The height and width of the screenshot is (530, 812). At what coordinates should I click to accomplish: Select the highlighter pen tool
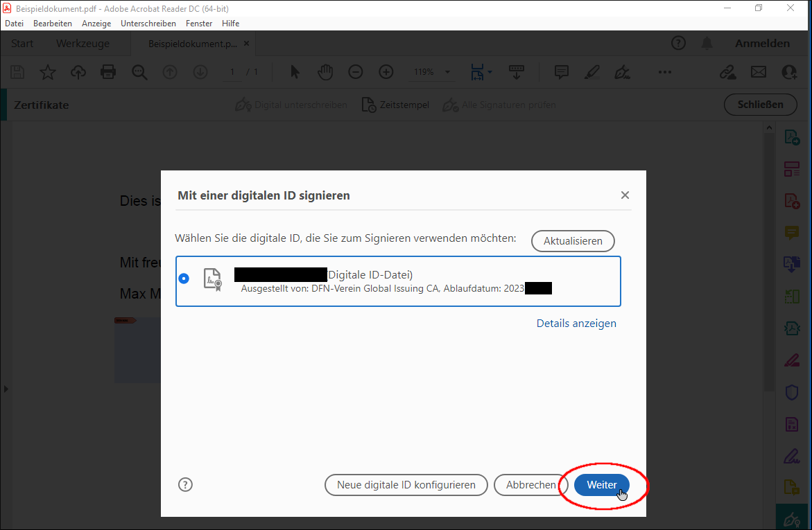(x=592, y=72)
